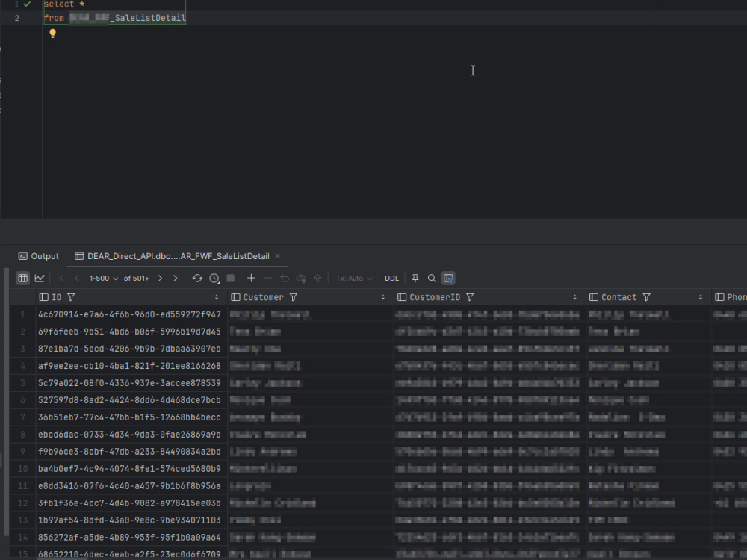Click line number 2 in the gutter
Viewport: 747px width, 560px height.
[16, 18]
